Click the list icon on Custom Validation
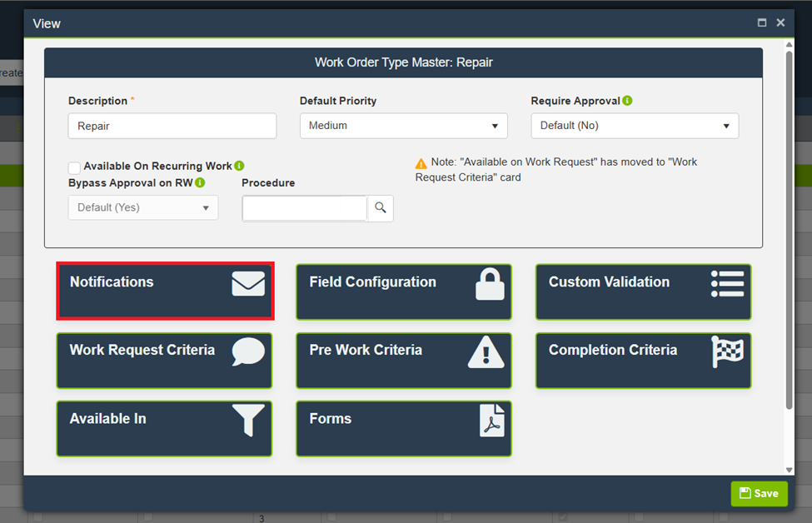812x523 pixels. [727, 283]
